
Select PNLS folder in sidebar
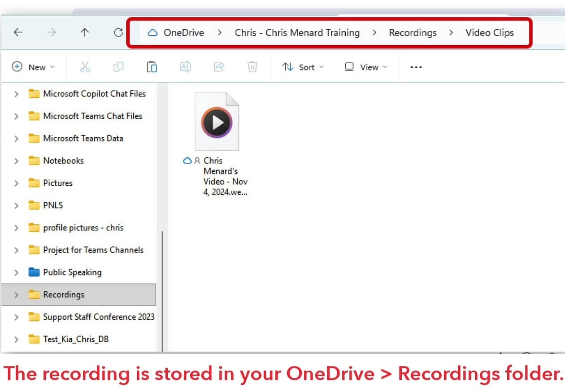tap(53, 205)
